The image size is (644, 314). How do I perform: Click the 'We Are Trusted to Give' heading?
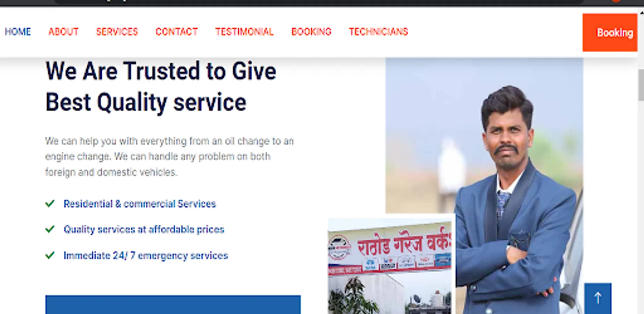(x=161, y=71)
